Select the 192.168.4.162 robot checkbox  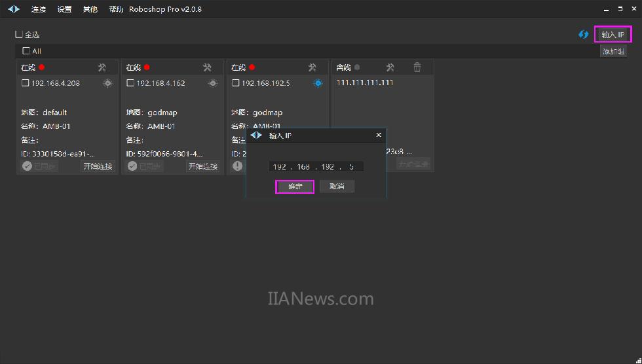click(x=130, y=83)
